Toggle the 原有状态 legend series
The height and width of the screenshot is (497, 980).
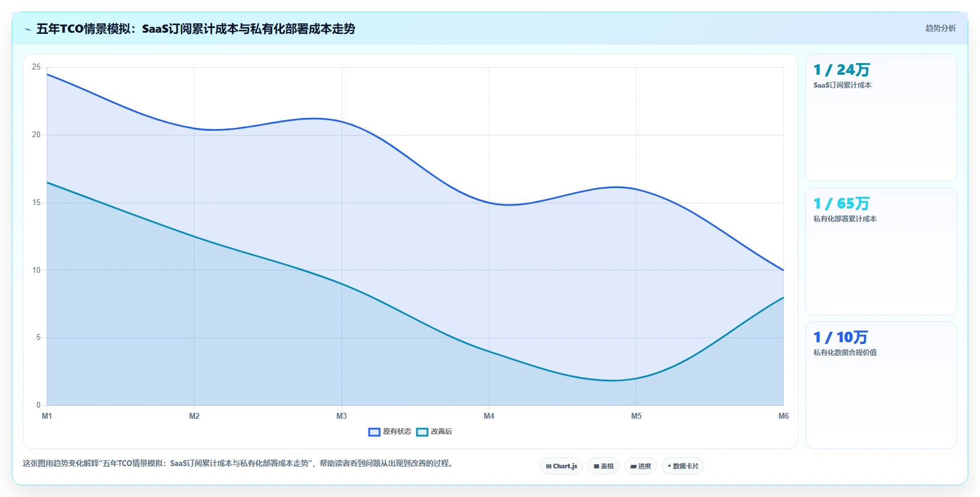[390, 432]
